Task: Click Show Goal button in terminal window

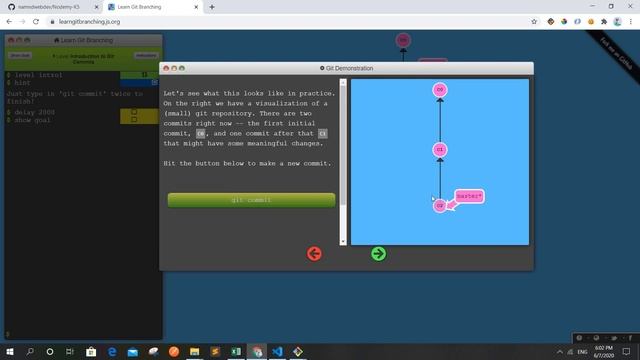Action: click(x=20, y=56)
